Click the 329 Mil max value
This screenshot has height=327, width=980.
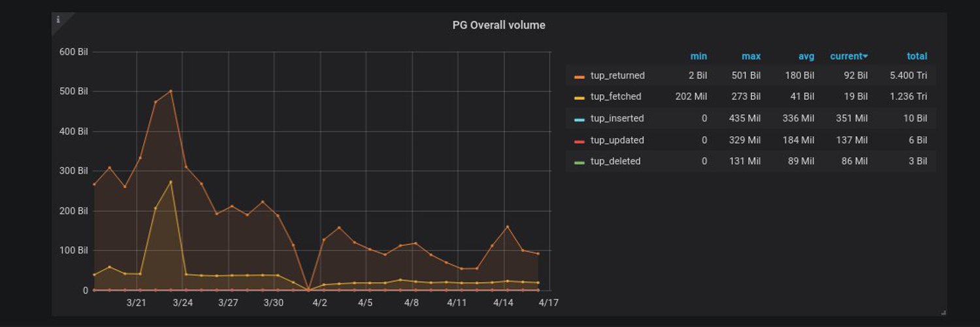tap(745, 140)
